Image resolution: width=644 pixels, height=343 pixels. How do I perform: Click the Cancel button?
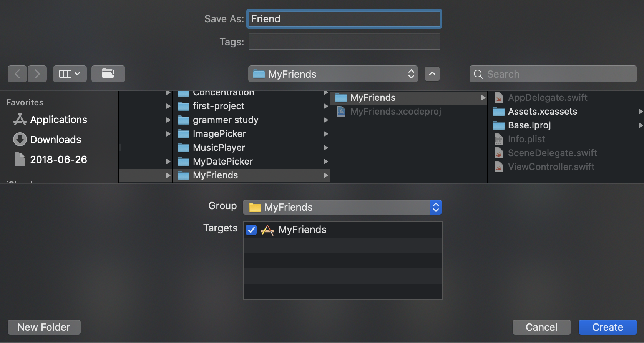tap(542, 327)
